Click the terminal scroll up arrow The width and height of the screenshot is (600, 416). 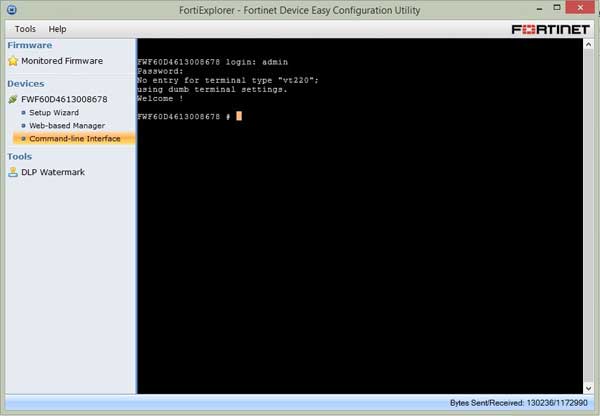click(x=589, y=44)
